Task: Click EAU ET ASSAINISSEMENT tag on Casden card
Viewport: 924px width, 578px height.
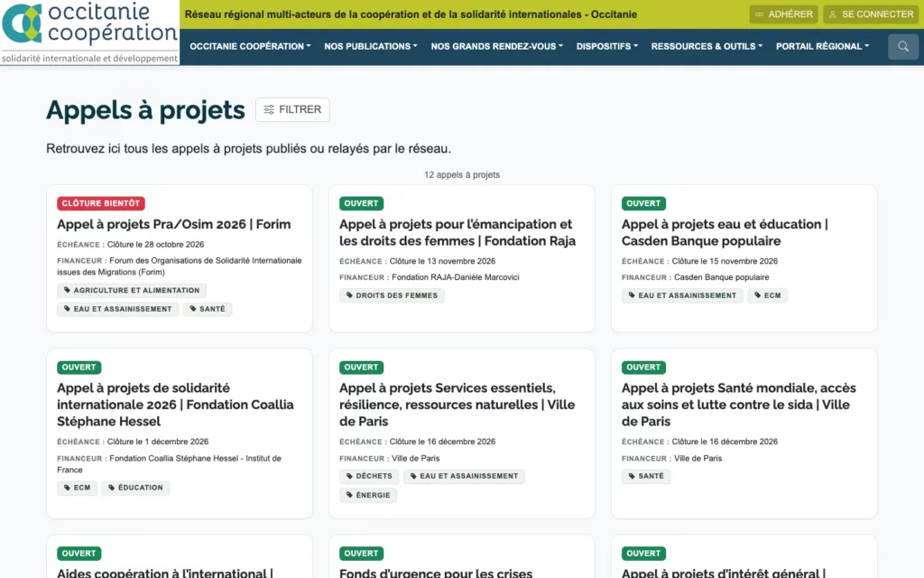Action: point(682,295)
